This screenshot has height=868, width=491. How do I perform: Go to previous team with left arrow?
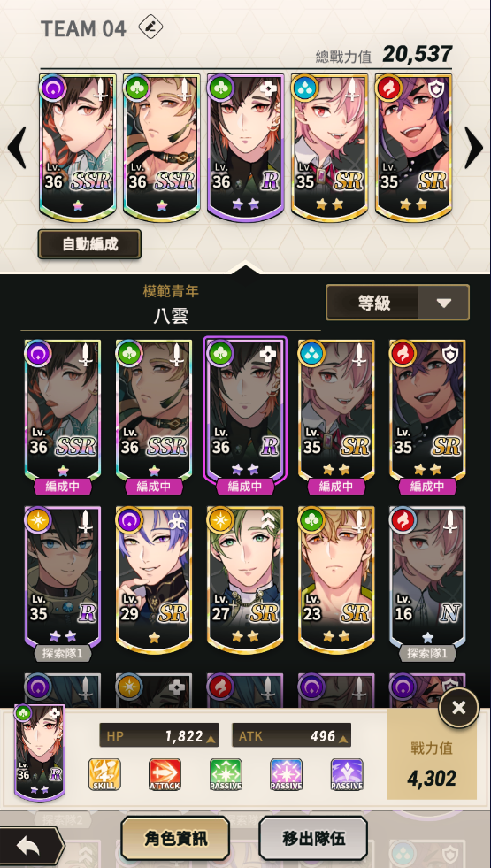pos(17,148)
